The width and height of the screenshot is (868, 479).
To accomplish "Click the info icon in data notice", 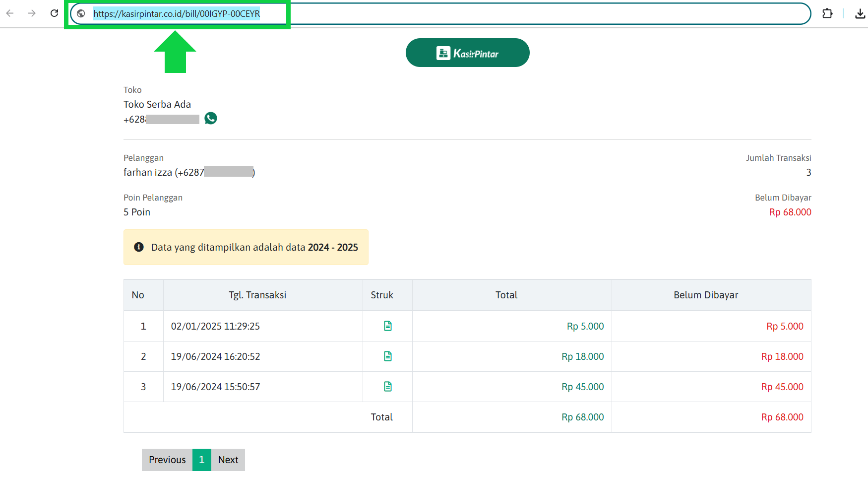I will tap(139, 247).
